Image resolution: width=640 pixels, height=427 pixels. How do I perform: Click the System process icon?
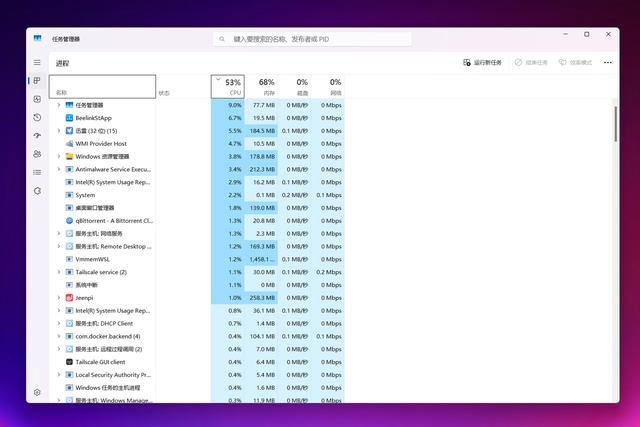pyautogui.click(x=69, y=195)
